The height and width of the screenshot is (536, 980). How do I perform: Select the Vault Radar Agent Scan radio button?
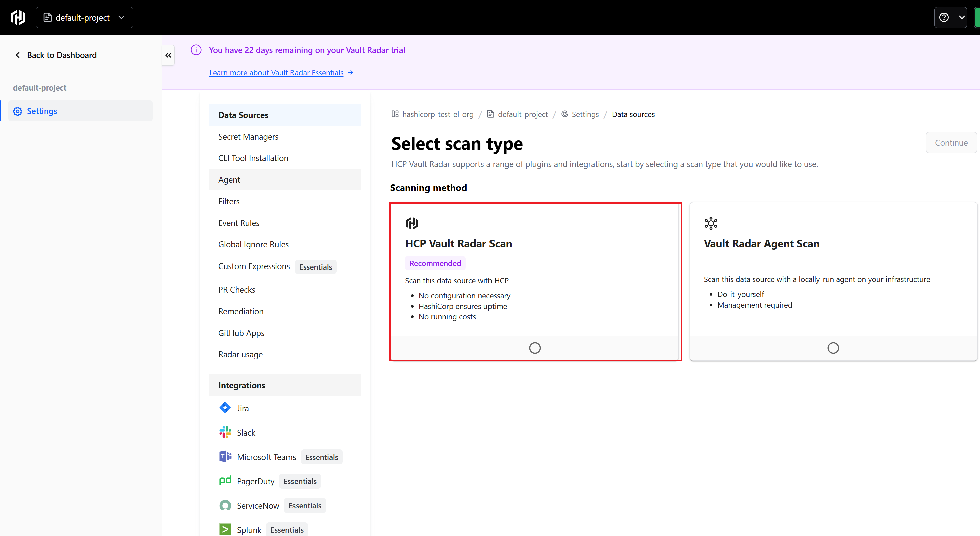pyautogui.click(x=833, y=348)
